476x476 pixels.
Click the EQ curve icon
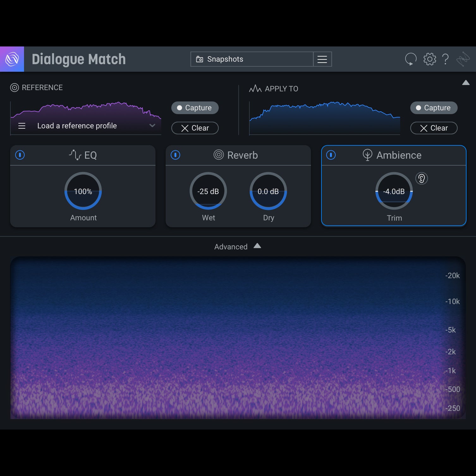[75, 155]
